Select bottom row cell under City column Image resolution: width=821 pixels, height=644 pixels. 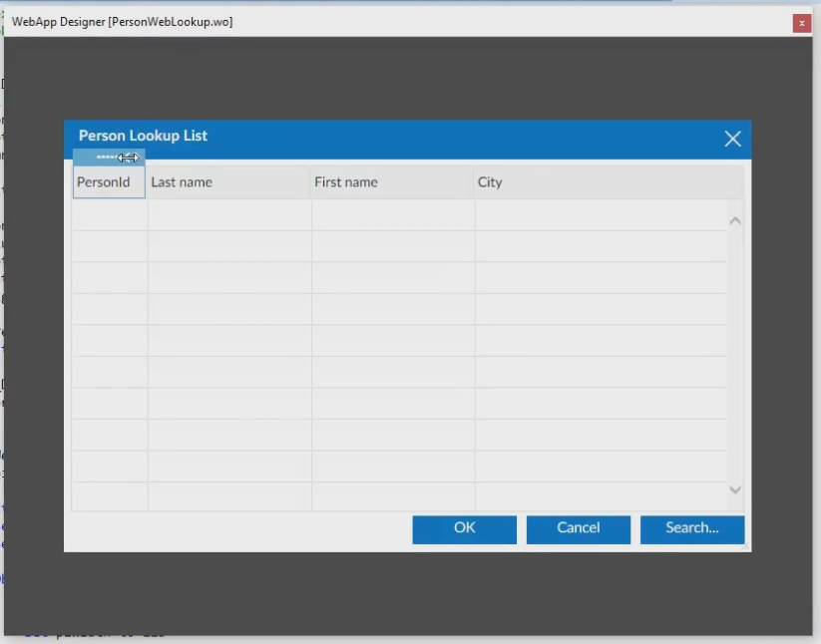600,496
